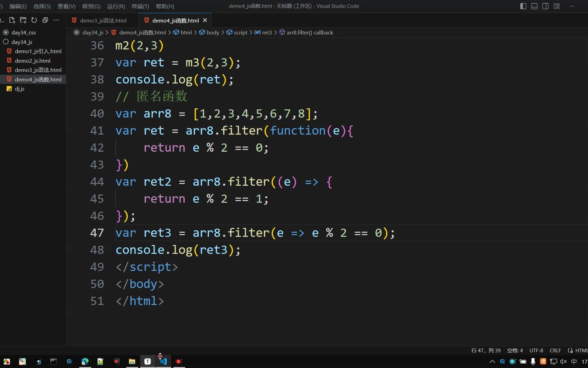Open the 编辑(E) menu
588x368 pixels.
click(x=18, y=6)
